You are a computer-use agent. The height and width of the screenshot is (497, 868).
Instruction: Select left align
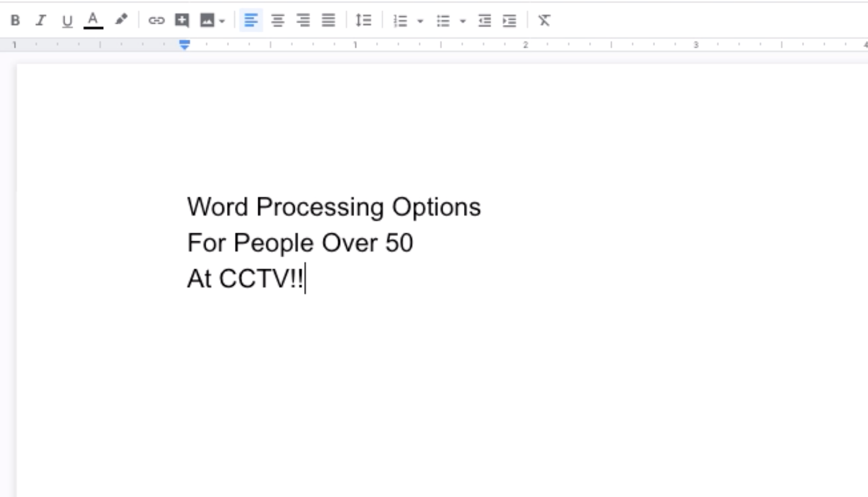(250, 21)
